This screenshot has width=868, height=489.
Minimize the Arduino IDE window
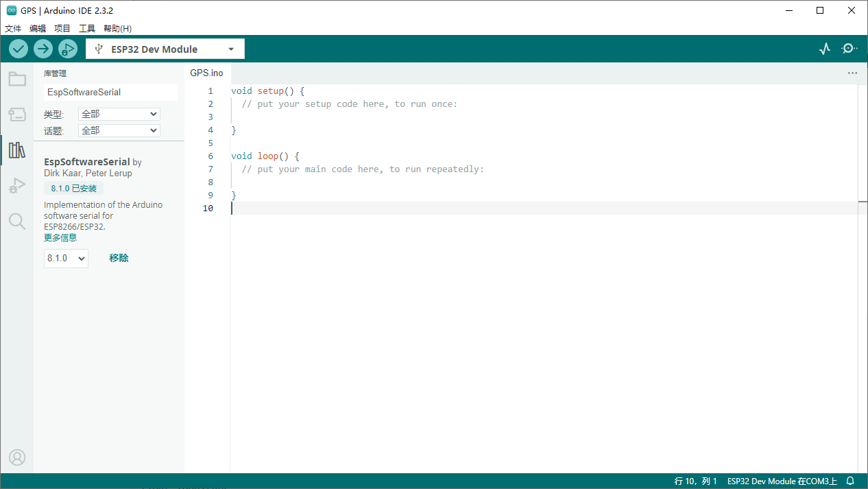point(789,10)
